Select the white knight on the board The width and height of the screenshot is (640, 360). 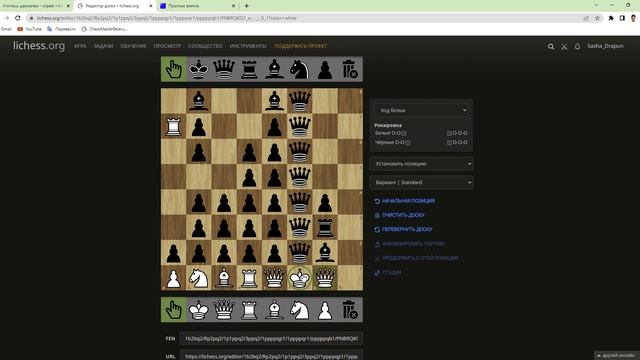tap(199, 278)
